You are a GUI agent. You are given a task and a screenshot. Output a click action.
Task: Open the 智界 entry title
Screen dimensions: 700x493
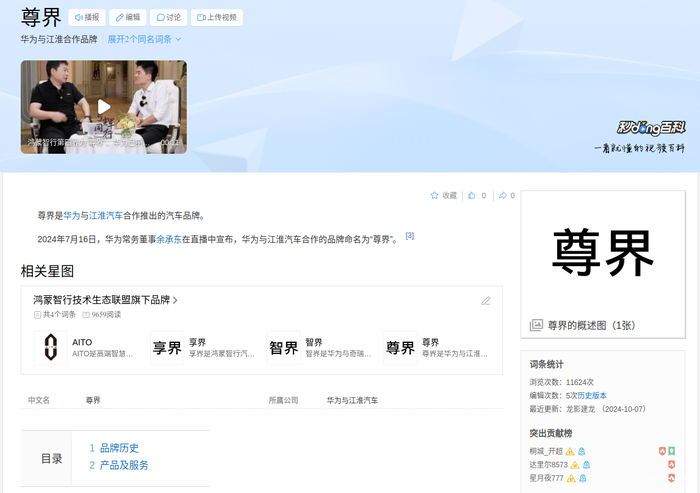(x=314, y=342)
